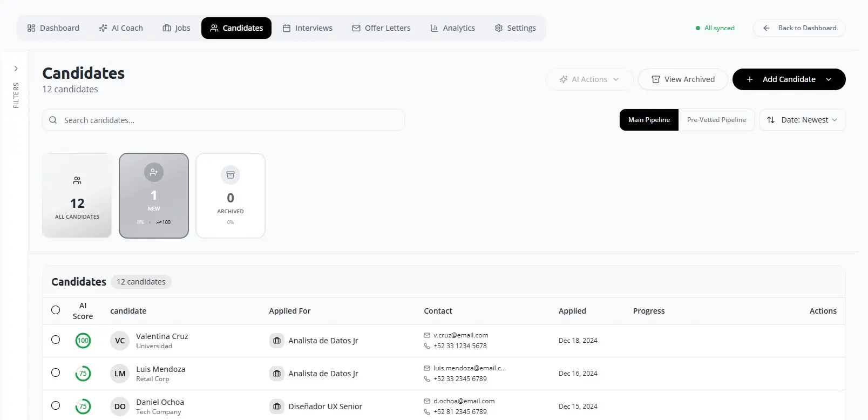Click the archive icon in View Archived
868x420 pixels.
click(656, 79)
